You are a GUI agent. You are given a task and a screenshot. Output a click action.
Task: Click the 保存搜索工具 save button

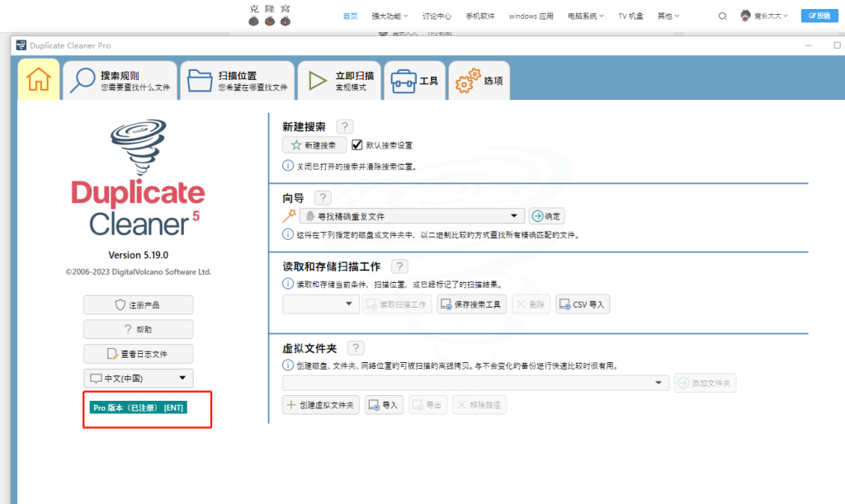[x=471, y=304]
